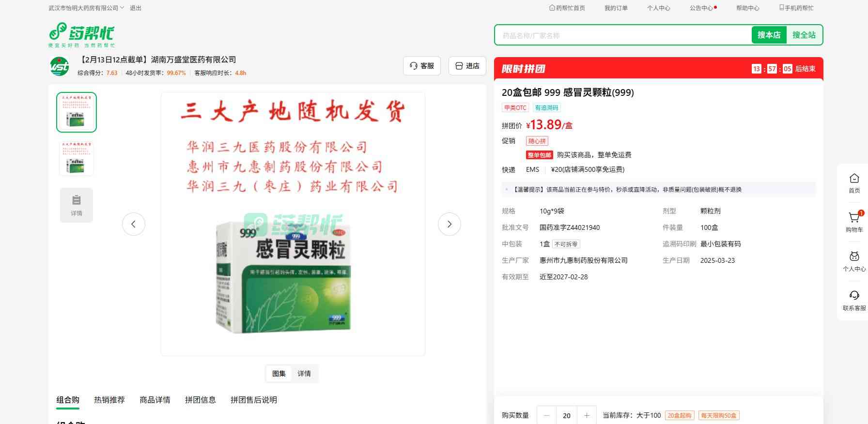Screen dimensions: 868x424
Task: Switch image viewer to 详情 view
Action: click(304, 374)
